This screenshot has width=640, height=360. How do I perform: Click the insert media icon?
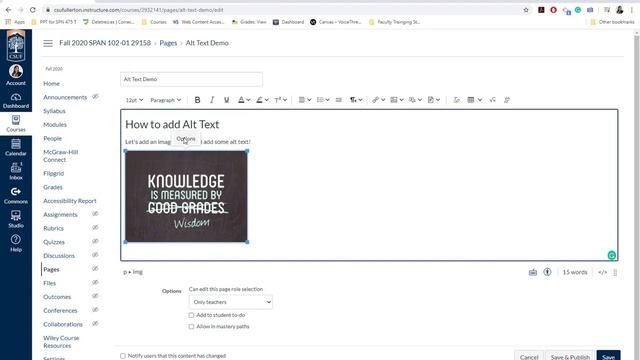412,100
